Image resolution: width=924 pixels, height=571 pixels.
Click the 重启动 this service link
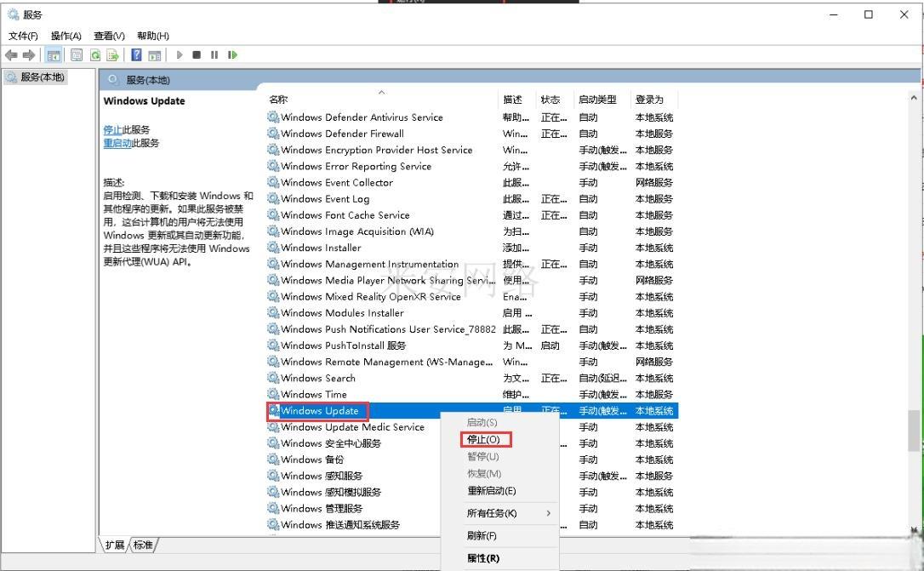tap(117, 143)
